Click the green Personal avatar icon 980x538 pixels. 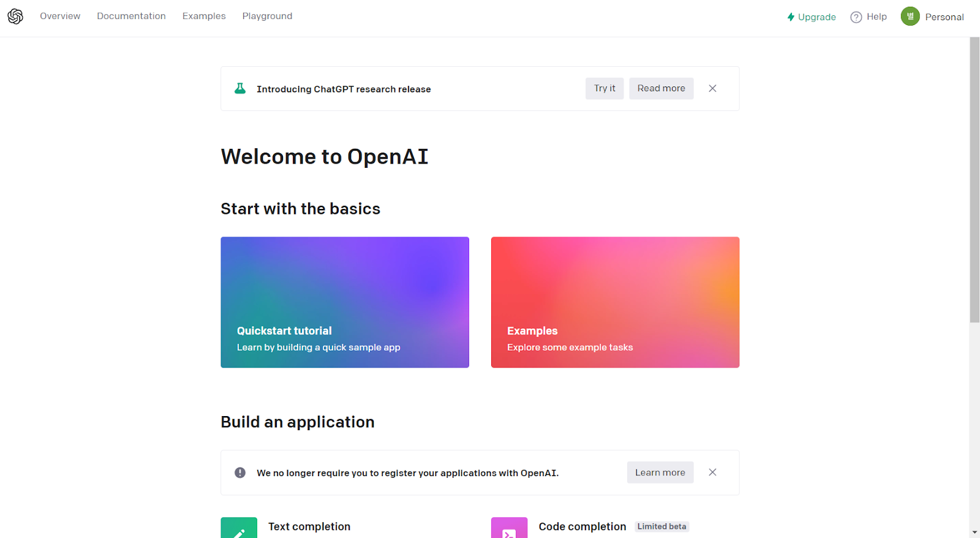click(x=910, y=17)
